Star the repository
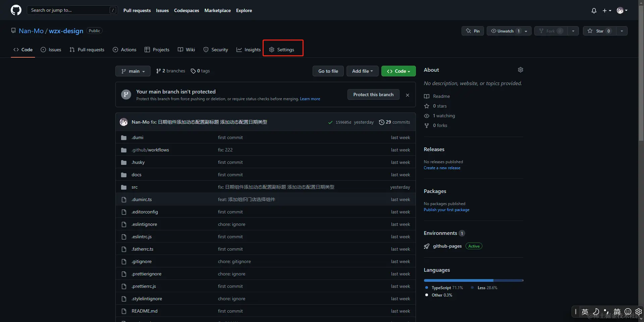 pos(600,31)
